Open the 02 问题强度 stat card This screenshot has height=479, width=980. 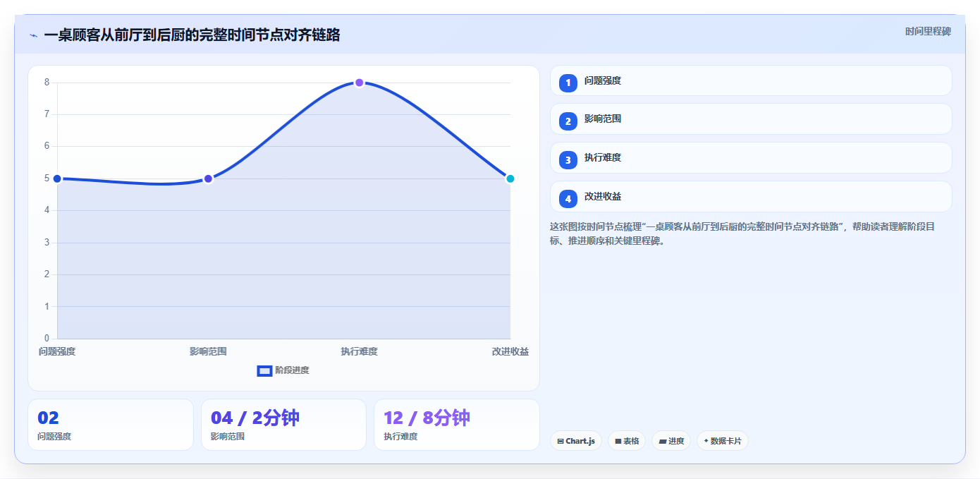click(111, 425)
